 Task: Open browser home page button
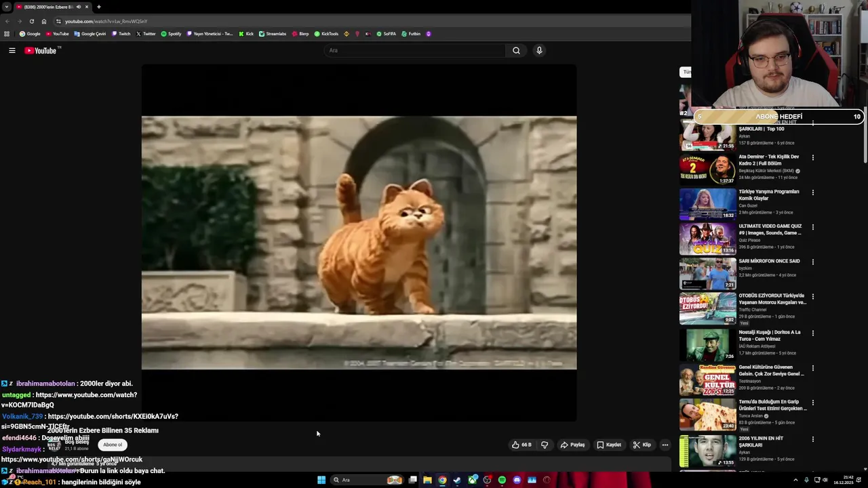44,21
